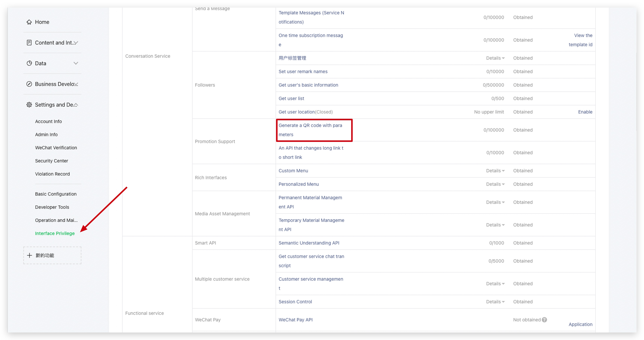
Task: Select Basic Configuration in sidebar
Action: click(56, 194)
